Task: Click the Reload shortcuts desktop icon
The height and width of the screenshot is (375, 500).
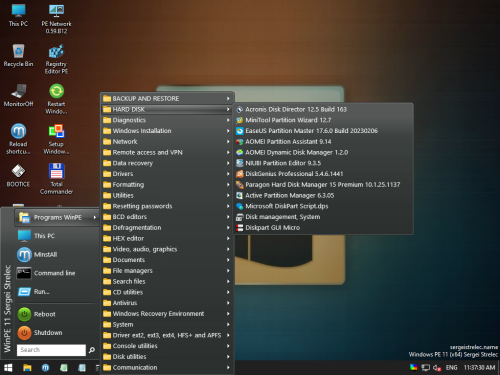Action: click(18, 139)
